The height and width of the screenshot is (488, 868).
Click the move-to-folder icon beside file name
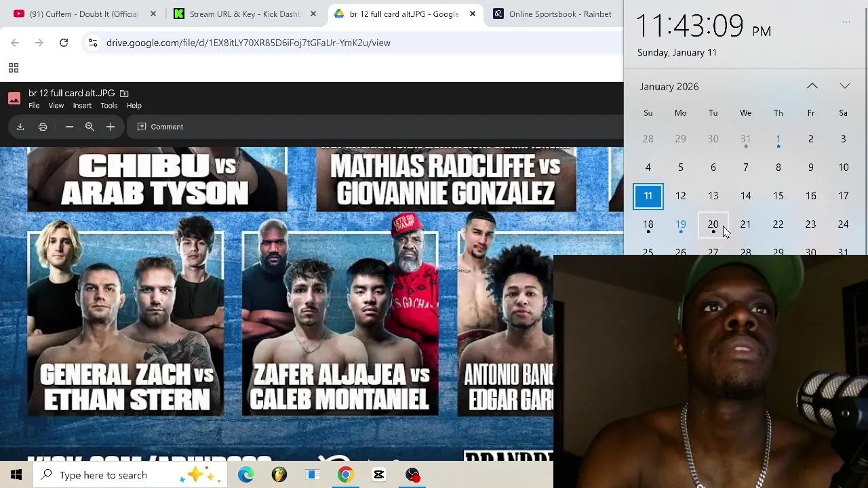point(124,94)
